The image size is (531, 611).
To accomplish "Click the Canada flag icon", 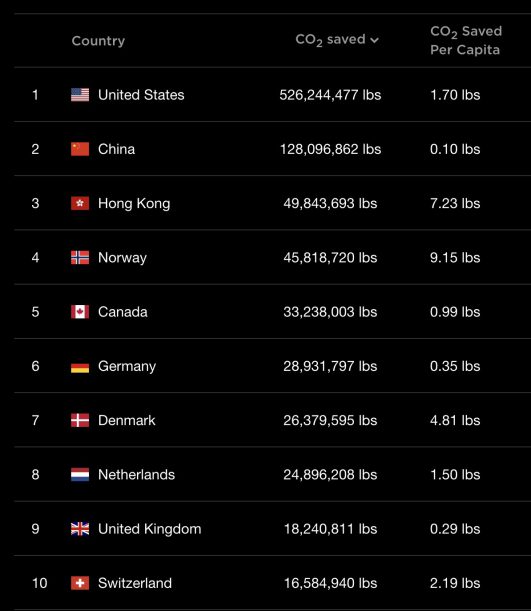I will click(80, 312).
